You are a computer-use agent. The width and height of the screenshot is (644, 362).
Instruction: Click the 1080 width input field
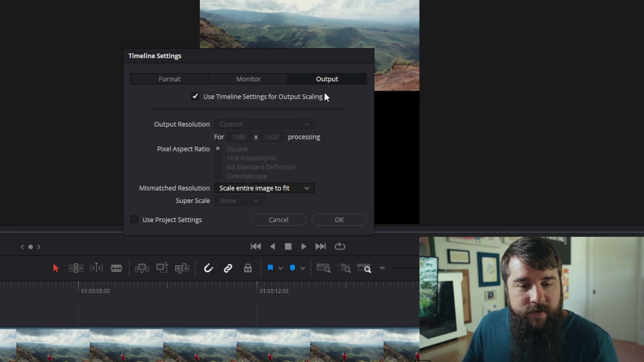239,137
